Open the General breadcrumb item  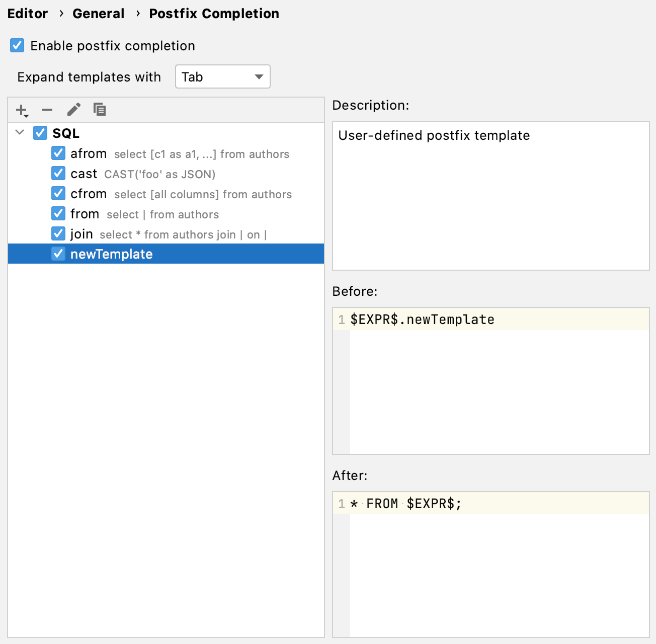click(x=98, y=13)
